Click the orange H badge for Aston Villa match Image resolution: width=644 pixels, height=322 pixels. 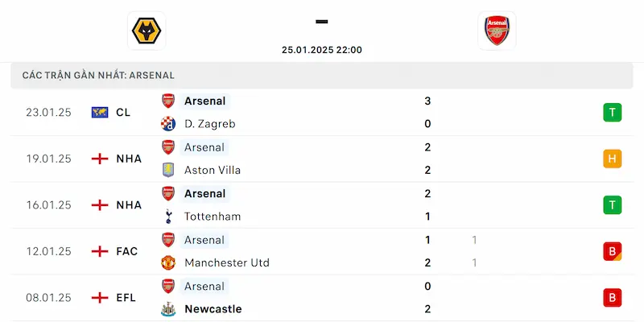click(x=612, y=159)
